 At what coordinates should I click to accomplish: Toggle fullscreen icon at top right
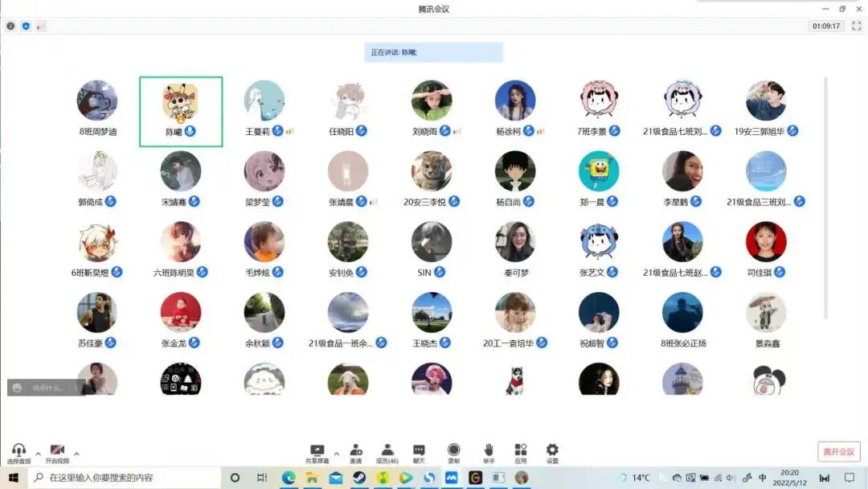pos(856,26)
